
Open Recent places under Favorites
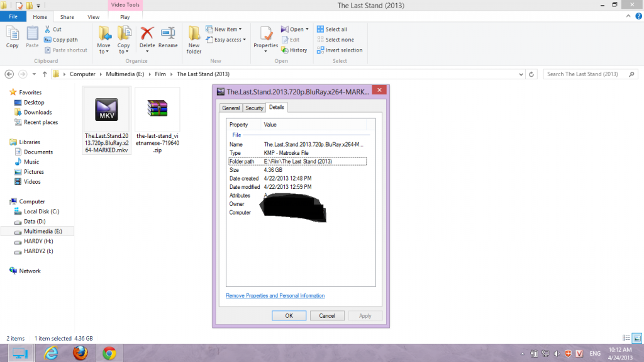coord(36,122)
